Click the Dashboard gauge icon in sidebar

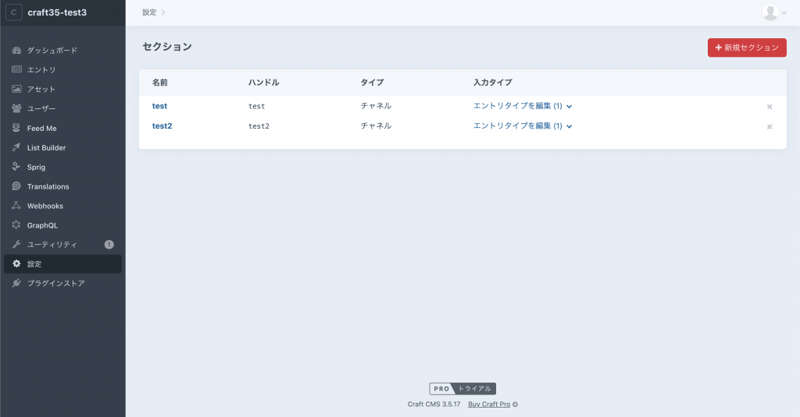pyautogui.click(x=17, y=50)
